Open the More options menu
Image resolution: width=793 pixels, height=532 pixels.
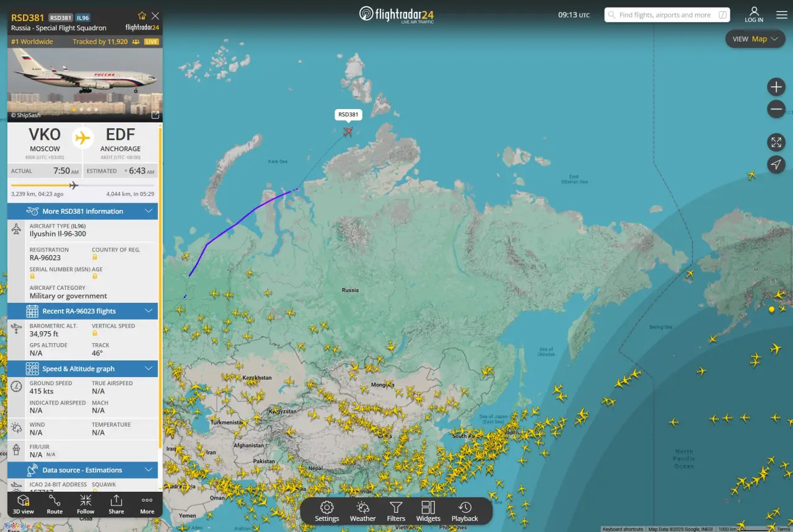[x=147, y=504]
